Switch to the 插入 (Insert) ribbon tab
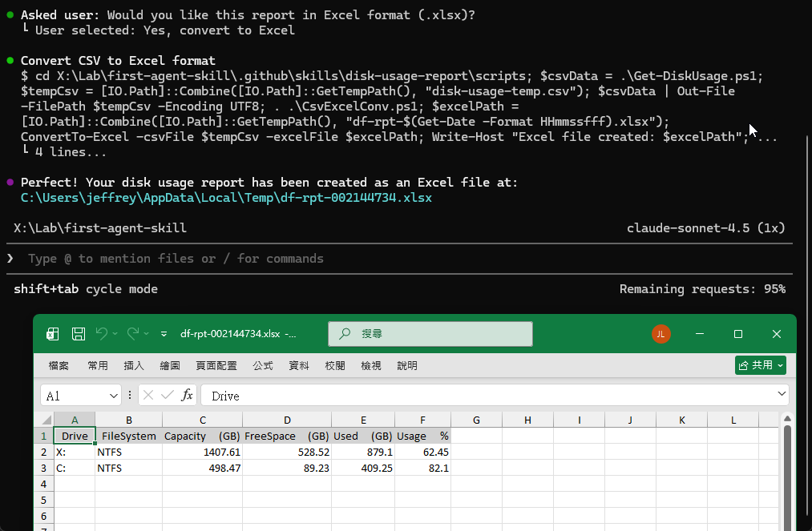This screenshot has width=812, height=531. click(x=134, y=365)
